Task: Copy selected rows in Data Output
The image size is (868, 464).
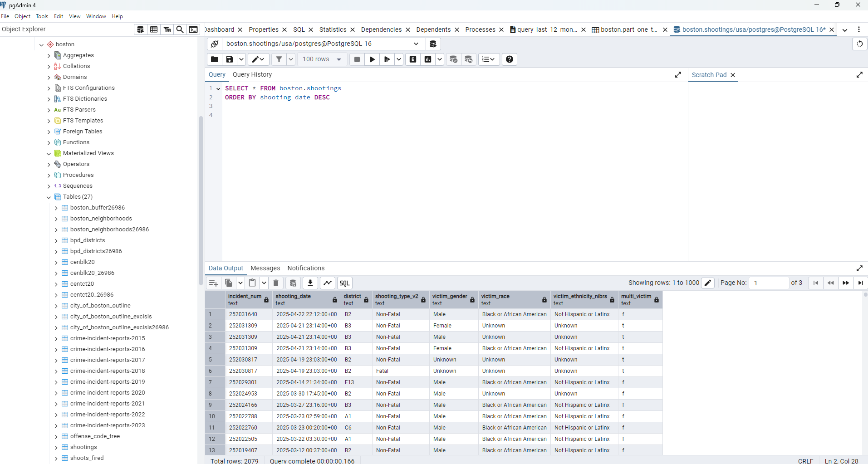Action: 229,283
